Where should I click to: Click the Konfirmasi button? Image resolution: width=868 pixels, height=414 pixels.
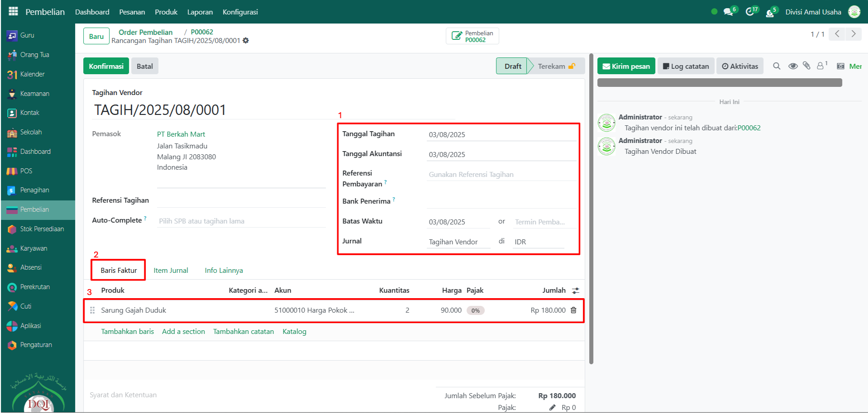tap(106, 66)
